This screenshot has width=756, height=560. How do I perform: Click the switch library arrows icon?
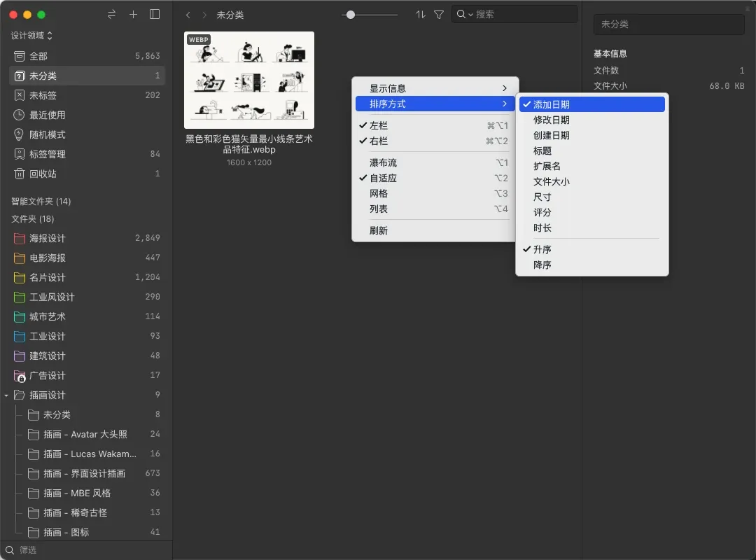click(111, 15)
